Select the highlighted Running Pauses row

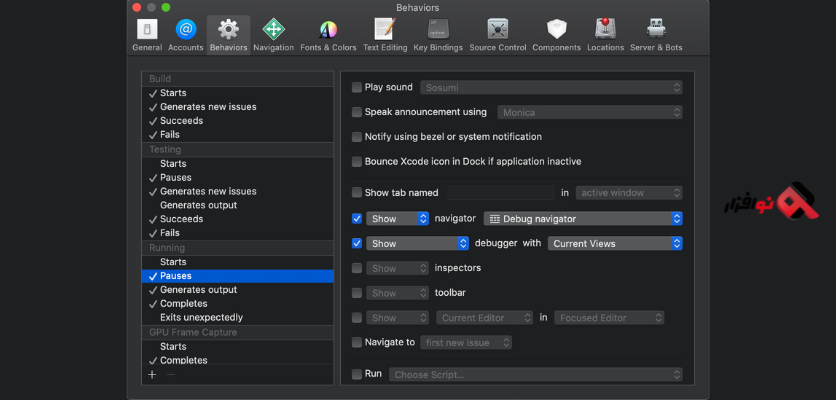[238, 276]
